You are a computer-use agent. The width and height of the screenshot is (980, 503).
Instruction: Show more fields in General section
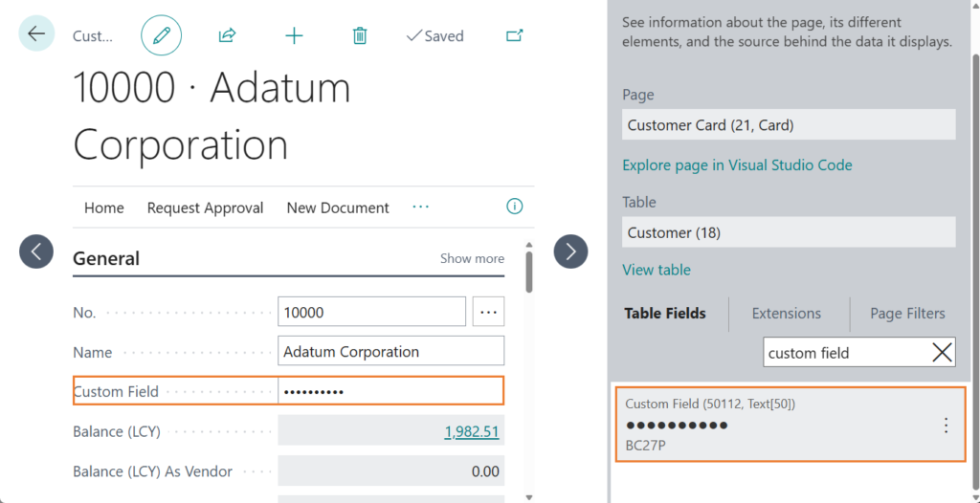tap(472, 258)
